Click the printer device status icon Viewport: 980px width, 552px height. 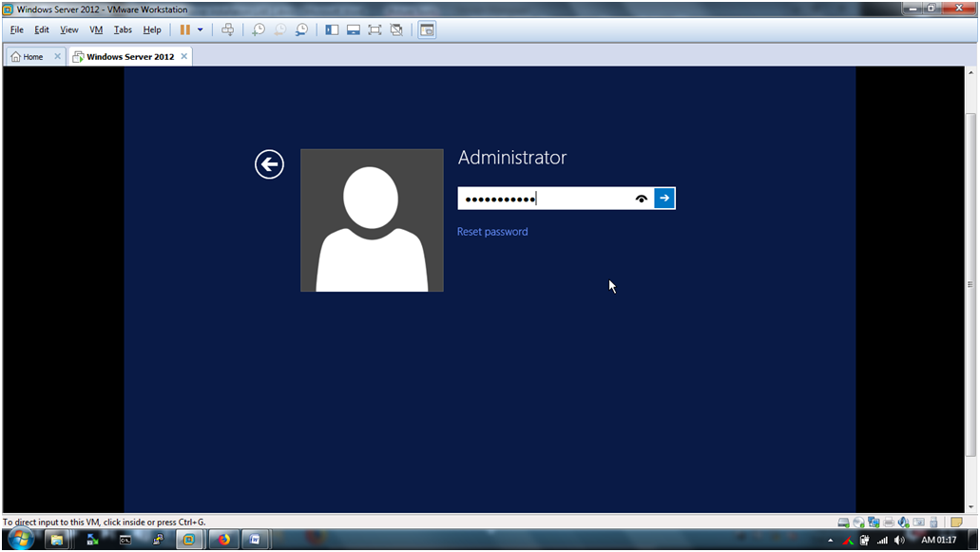pyautogui.click(x=889, y=522)
